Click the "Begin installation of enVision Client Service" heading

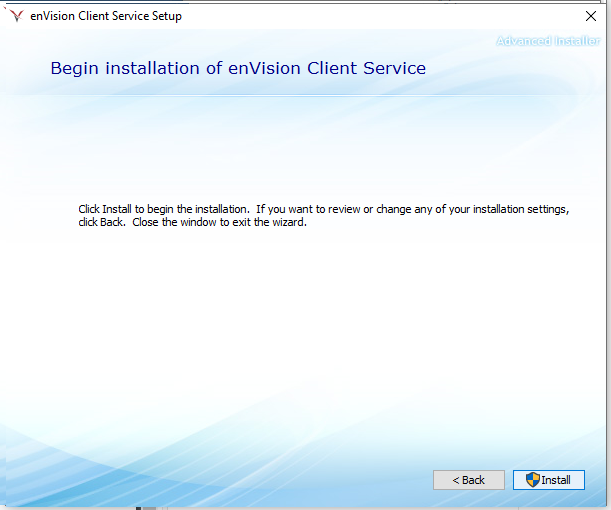(238, 68)
